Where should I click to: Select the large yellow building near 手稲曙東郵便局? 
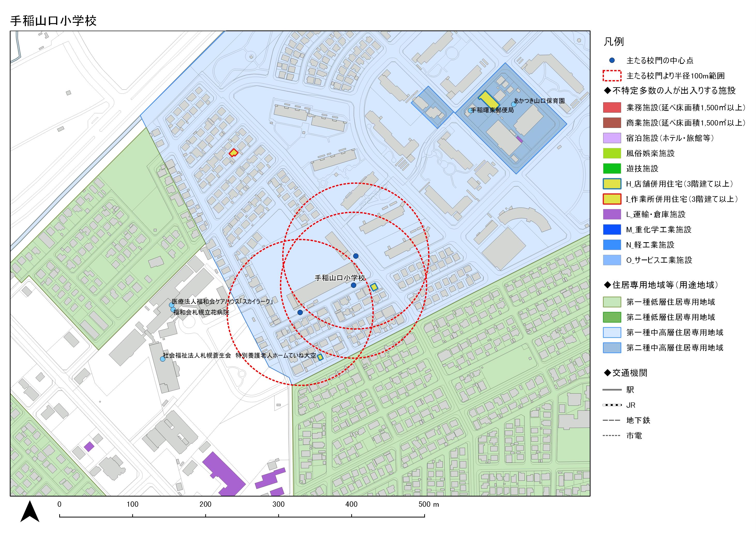[x=489, y=100]
